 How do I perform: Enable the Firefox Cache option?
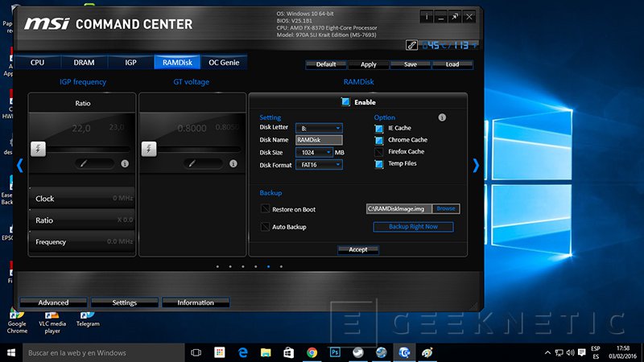pos(379,152)
